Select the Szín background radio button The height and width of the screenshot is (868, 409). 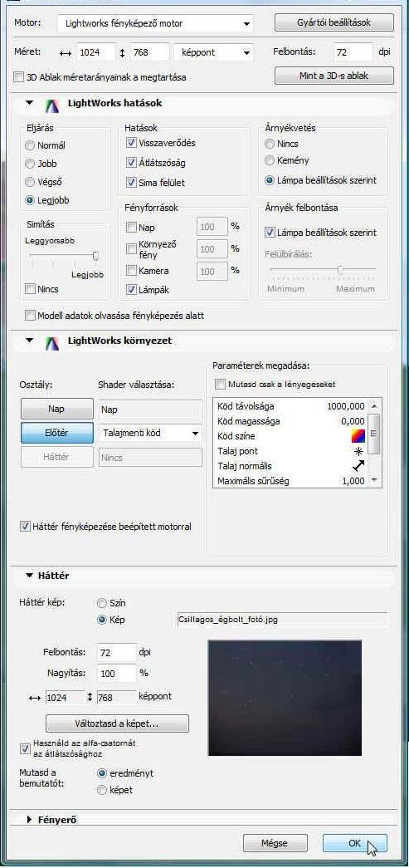[x=102, y=603]
